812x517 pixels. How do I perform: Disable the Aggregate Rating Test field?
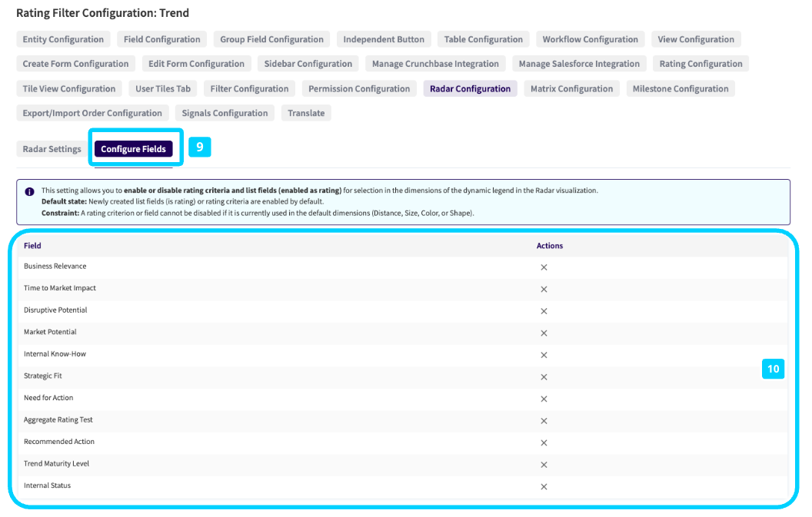(544, 421)
